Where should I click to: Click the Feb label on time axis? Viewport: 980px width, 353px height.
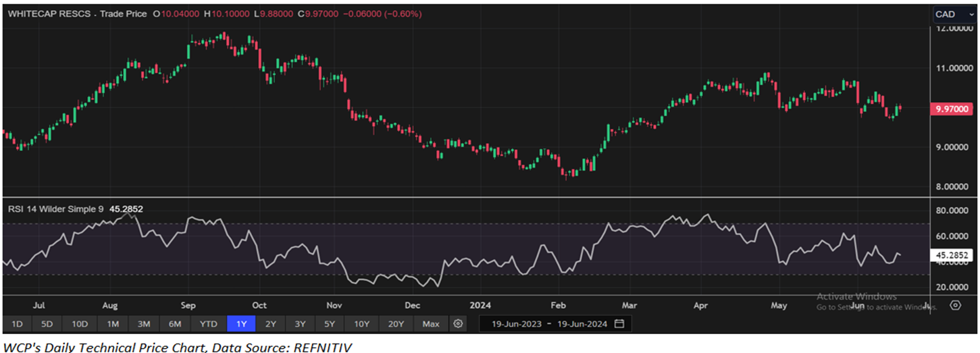coord(558,305)
